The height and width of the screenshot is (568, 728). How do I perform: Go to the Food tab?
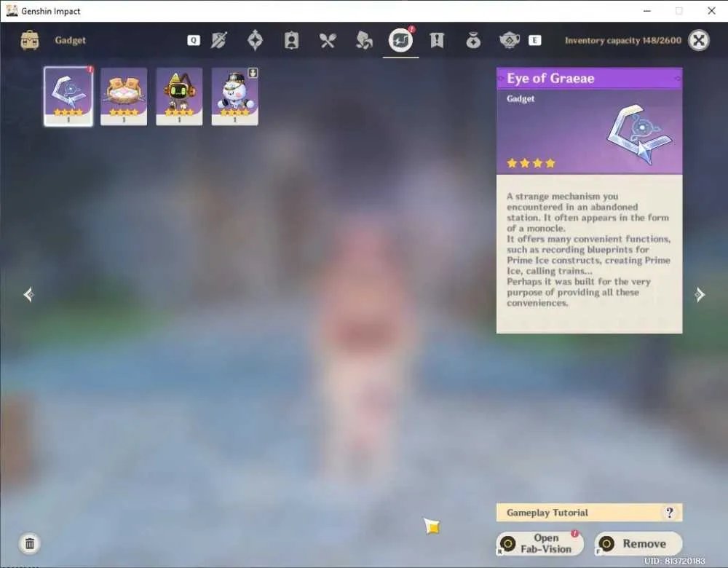(x=328, y=40)
